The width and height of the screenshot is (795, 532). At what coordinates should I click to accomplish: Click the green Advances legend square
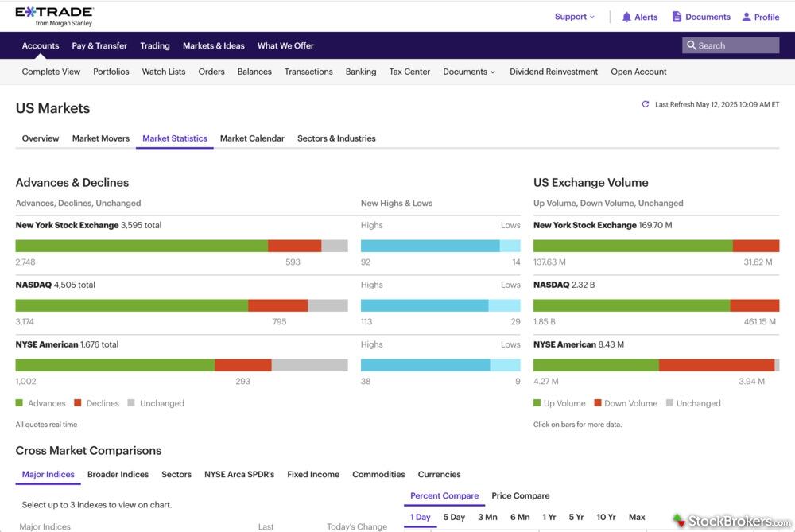point(20,403)
